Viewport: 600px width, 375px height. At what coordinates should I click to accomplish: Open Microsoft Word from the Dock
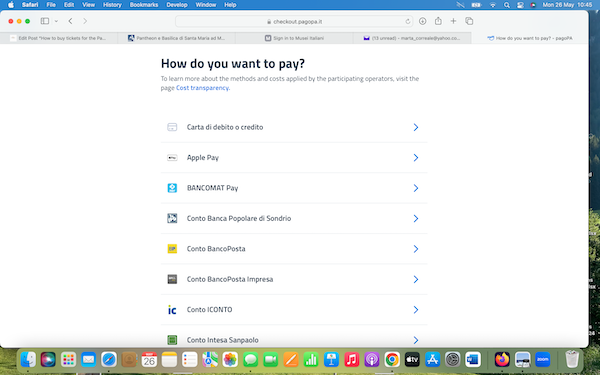(x=473, y=359)
